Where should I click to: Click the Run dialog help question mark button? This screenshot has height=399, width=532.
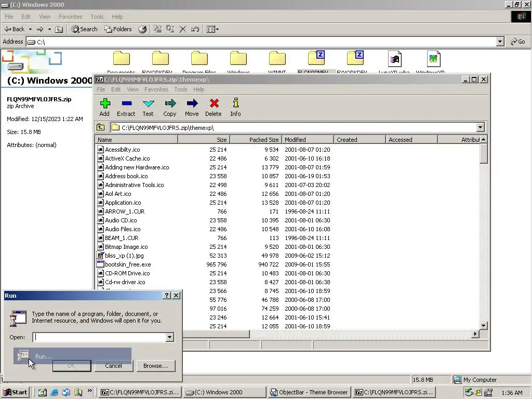click(167, 296)
